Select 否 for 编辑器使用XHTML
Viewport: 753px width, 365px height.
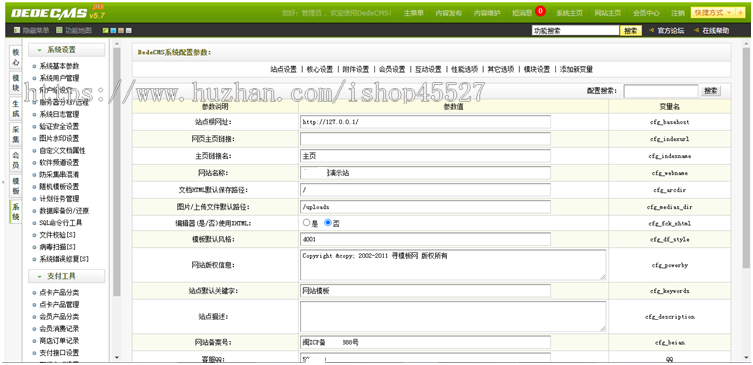(328, 223)
